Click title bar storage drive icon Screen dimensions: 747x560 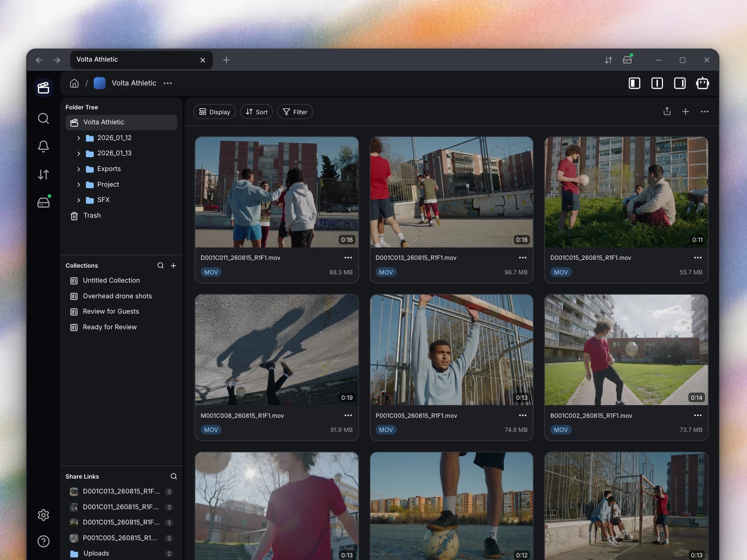(627, 59)
